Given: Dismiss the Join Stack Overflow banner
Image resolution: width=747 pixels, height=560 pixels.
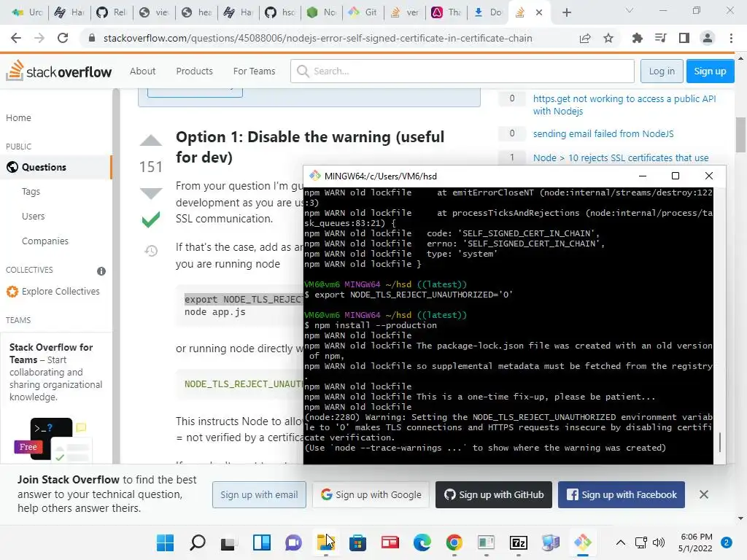Looking at the screenshot, I should coord(704,494).
